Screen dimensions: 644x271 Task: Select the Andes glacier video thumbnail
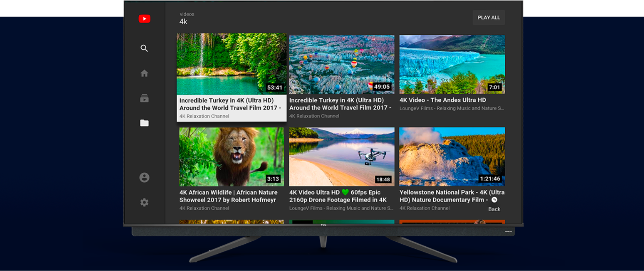(452, 64)
